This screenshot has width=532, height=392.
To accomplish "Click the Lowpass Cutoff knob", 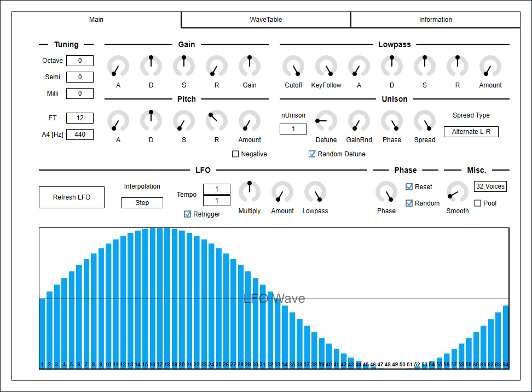I will 293,66.
